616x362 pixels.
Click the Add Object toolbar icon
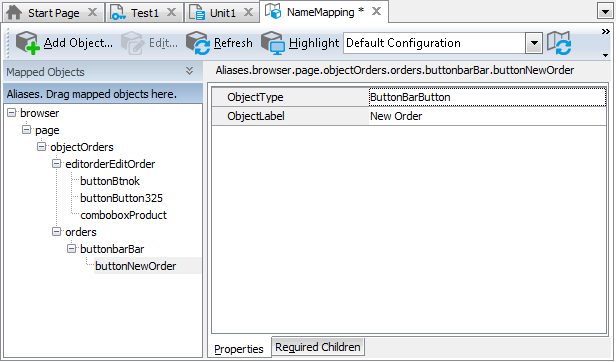pos(27,42)
